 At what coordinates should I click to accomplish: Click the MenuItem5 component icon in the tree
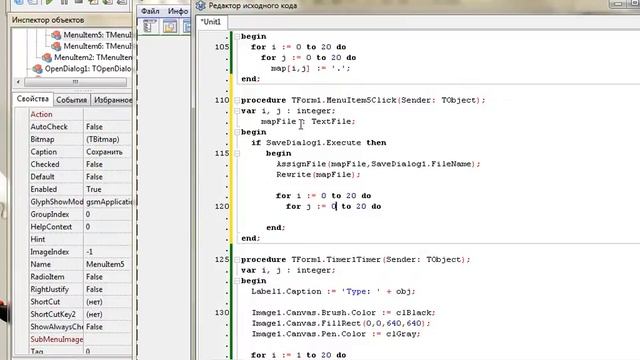coord(56,35)
